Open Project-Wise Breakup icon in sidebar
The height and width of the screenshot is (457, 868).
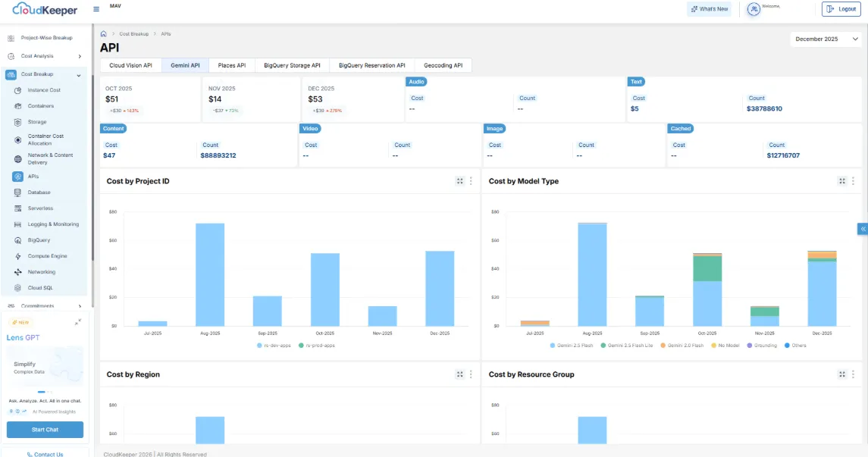[x=11, y=38]
